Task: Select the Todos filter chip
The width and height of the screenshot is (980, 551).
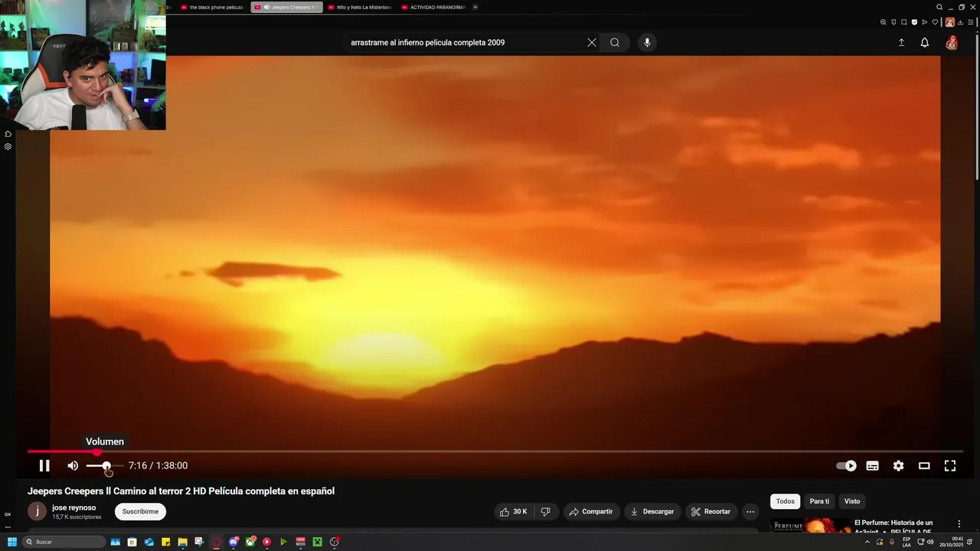Action: (x=786, y=501)
